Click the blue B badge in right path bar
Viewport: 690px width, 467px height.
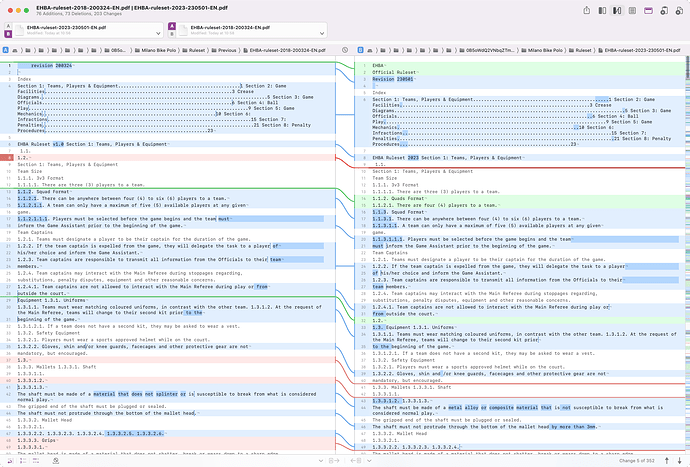tap(360, 50)
